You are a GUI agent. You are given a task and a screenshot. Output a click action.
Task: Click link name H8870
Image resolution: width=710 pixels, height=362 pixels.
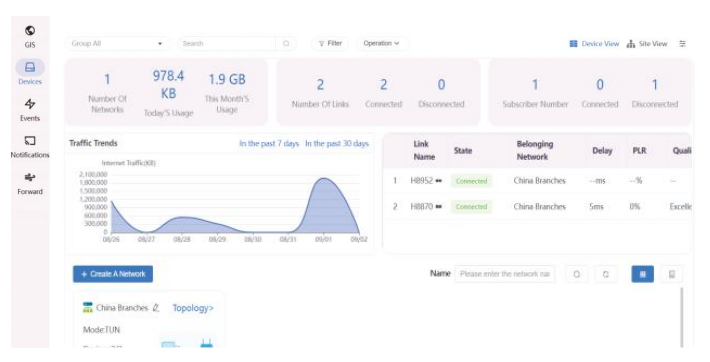point(422,207)
